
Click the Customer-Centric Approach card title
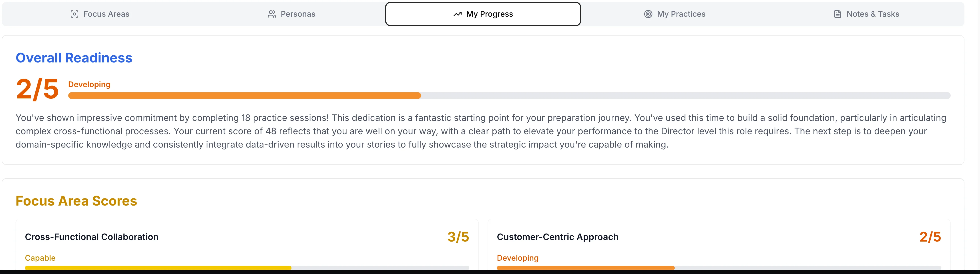click(558, 237)
